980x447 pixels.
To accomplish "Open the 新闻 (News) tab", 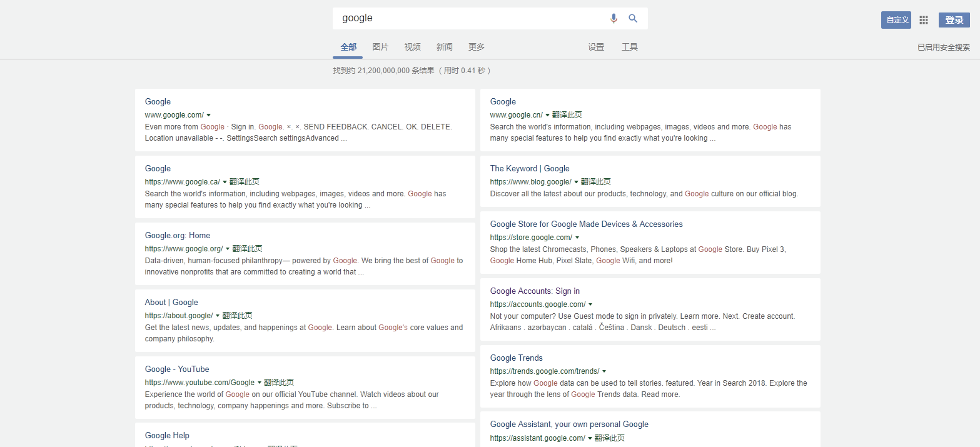I will tap(444, 47).
